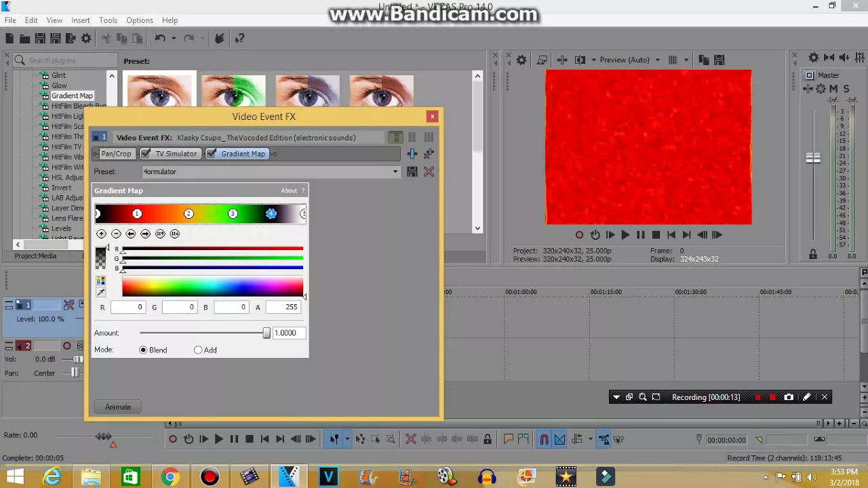
Task: Open the edit tool dropdown arrow in timeline toolbar
Action: coord(347,439)
